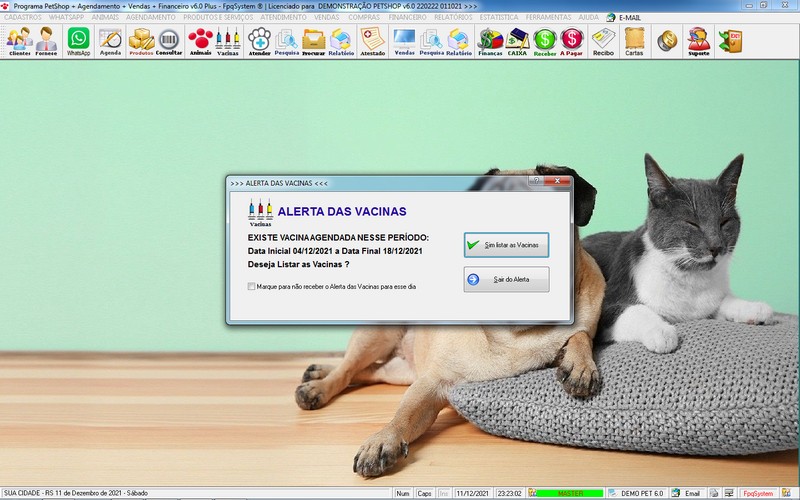Open the COMPRAS menu

click(x=364, y=17)
